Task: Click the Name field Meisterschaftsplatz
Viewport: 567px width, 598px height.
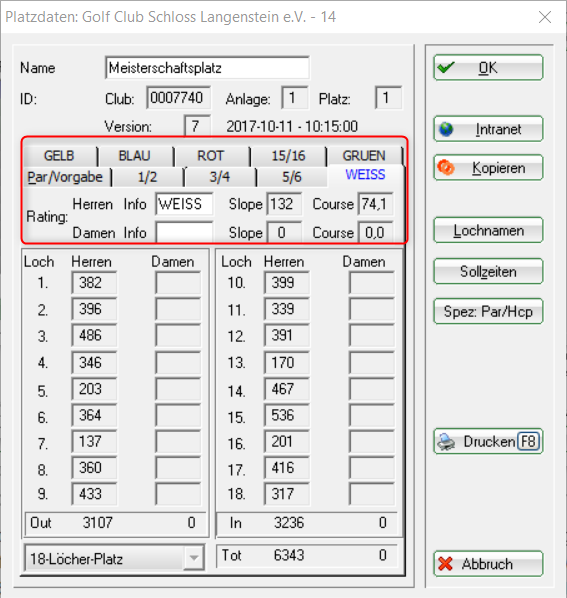Action: coord(207,68)
